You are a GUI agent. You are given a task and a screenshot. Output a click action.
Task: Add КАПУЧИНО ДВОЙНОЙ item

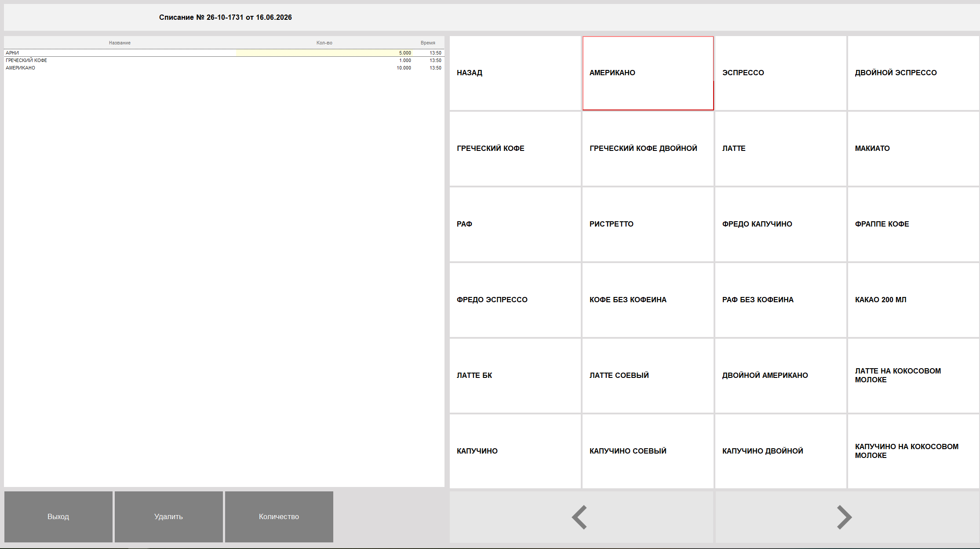(x=780, y=451)
